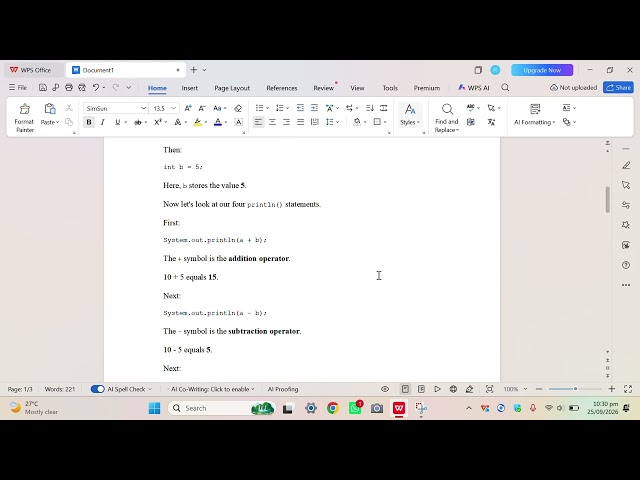The image size is (640, 480).
Task: Open the References tab
Action: click(282, 88)
